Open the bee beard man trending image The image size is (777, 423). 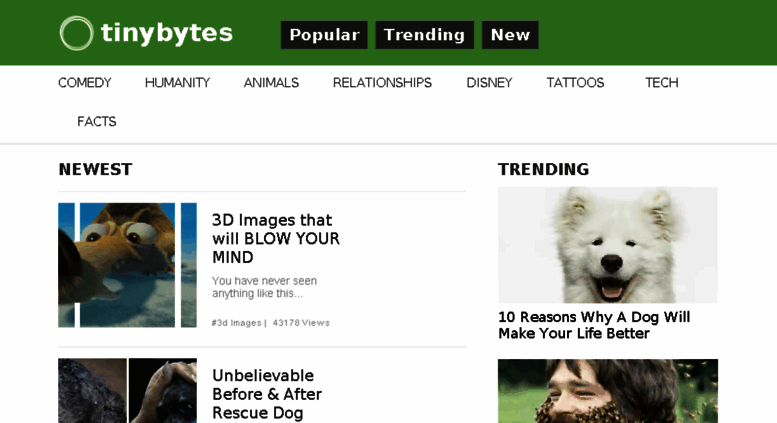(x=608, y=391)
